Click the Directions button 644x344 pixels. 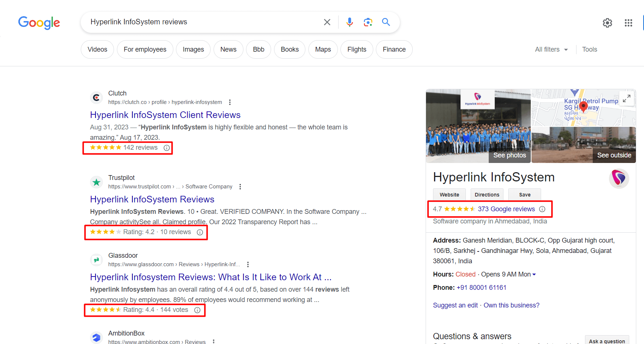[487, 195]
